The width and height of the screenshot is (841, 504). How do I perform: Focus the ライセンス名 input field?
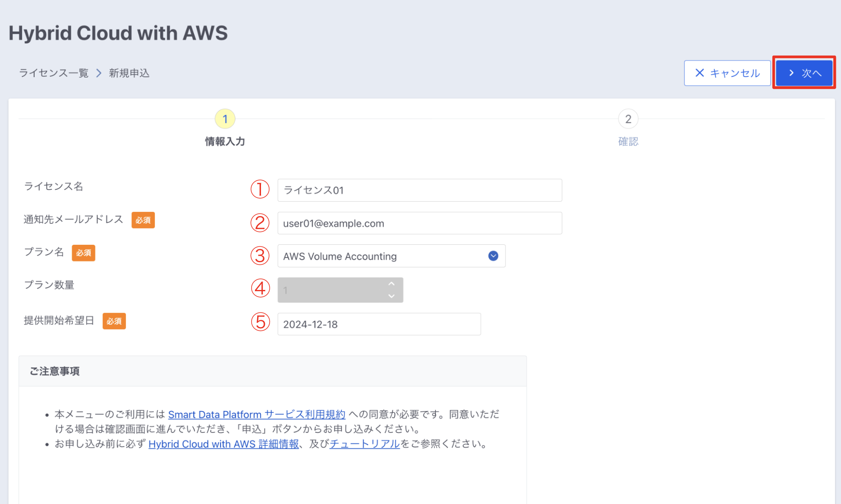(x=420, y=190)
